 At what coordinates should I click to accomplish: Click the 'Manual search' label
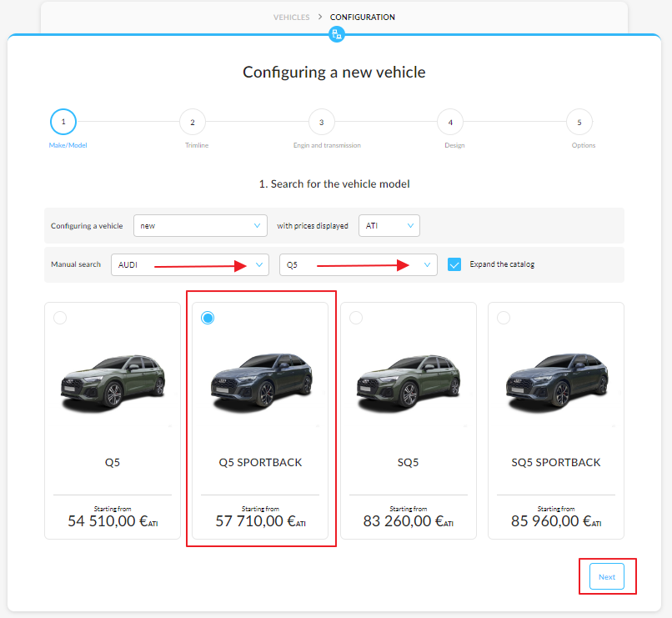pyautogui.click(x=76, y=264)
